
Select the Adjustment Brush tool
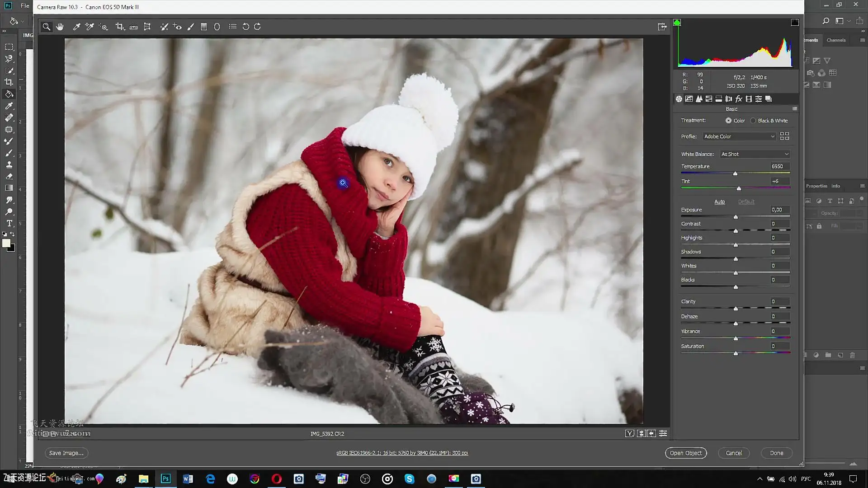[x=191, y=27]
